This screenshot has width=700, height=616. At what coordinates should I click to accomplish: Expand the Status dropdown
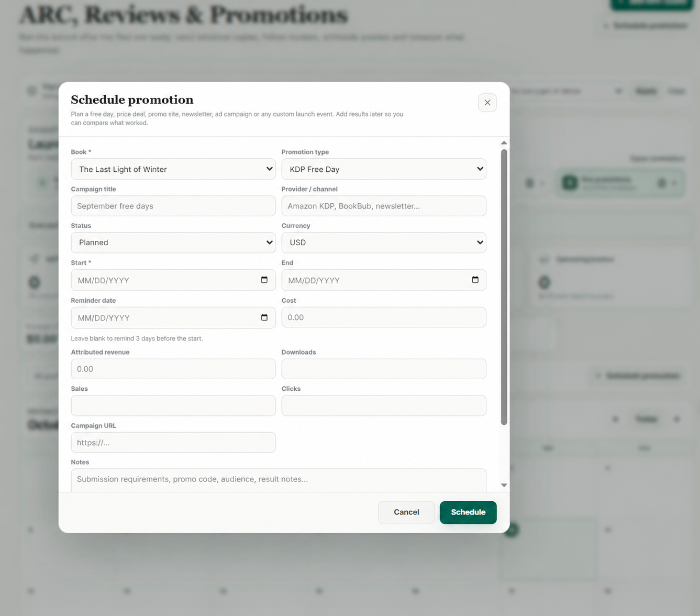click(x=173, y=243)
